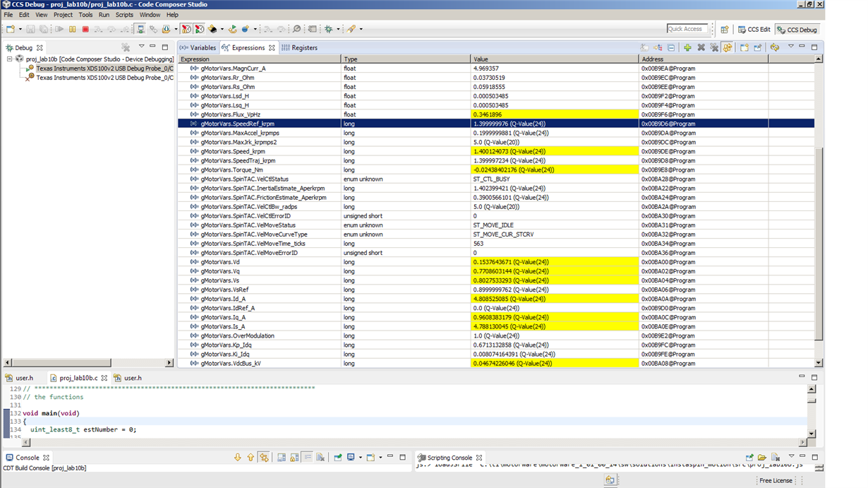Switch to the CCS Edit perspective
The height and width of the screenshot is (488, 868).
point(754,30)
